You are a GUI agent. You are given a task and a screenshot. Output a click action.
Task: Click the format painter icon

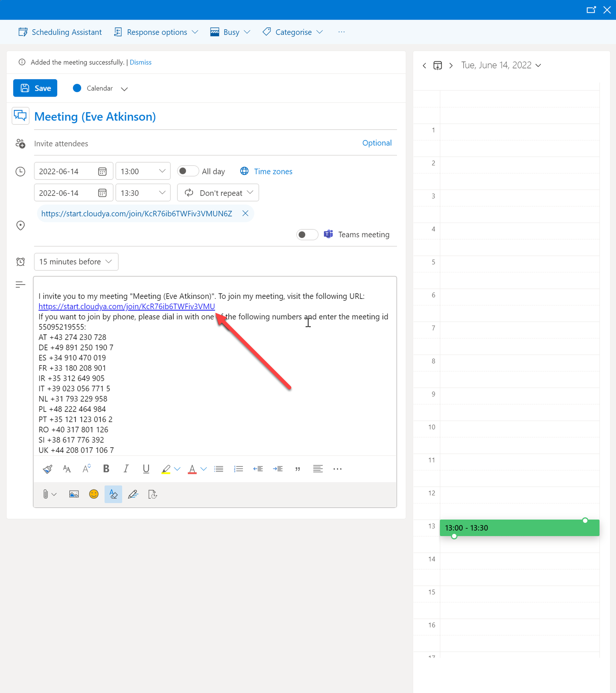(x=47, y=469)
